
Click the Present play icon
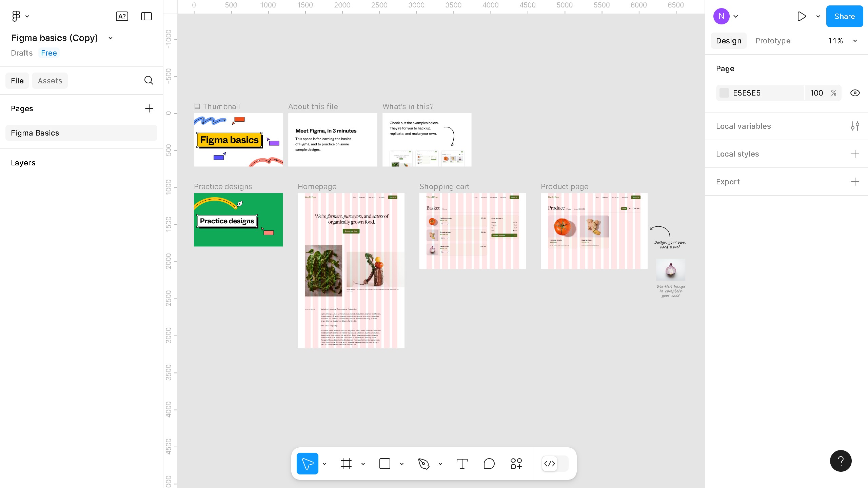click(x=802, y=16)
